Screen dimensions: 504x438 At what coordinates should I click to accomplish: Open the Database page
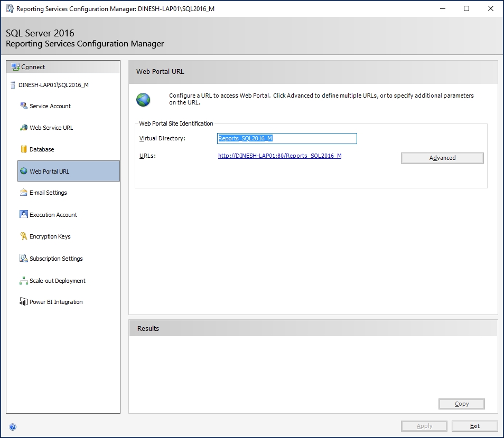[x=42, y=149]
